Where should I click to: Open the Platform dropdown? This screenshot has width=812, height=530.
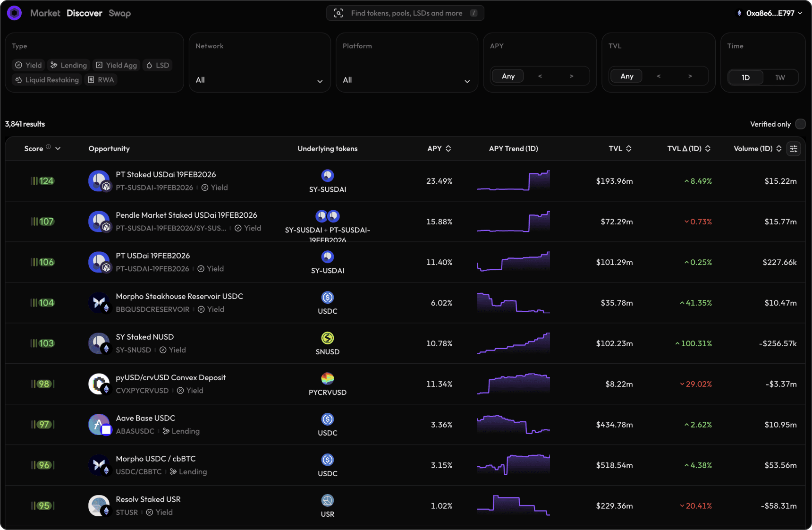tap(406, 80)
